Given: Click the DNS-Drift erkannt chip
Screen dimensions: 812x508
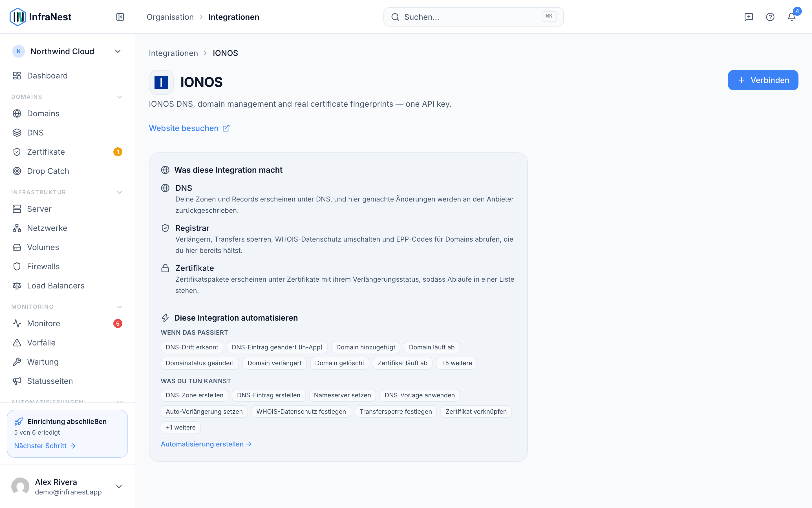Looking at the screenshot, I should point(192,347).
